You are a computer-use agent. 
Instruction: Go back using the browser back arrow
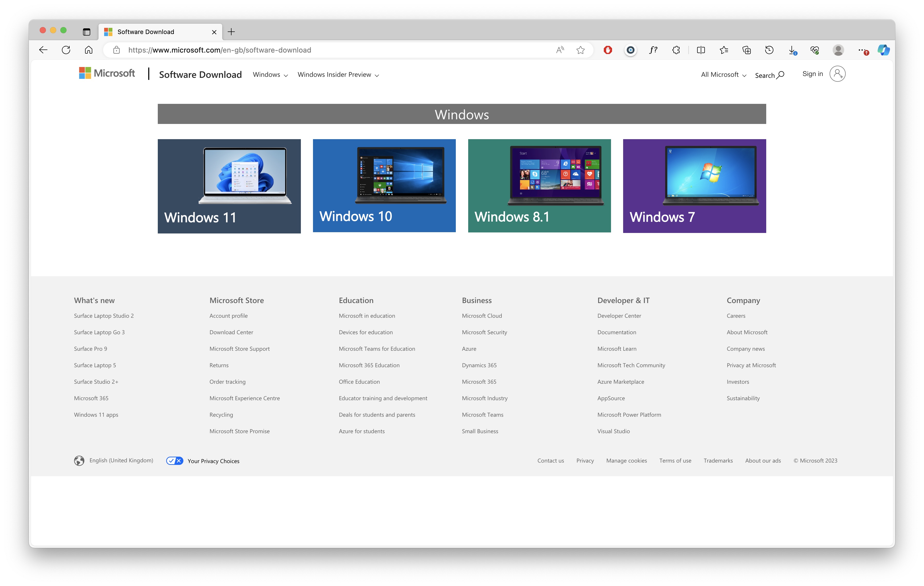point(43,50)
